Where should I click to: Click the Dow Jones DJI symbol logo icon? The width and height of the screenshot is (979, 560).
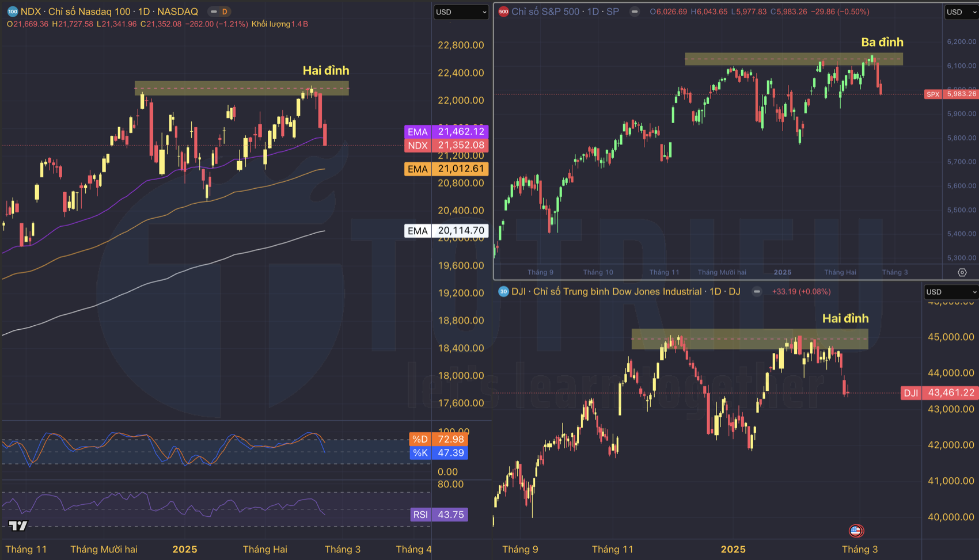pos(503,292)
